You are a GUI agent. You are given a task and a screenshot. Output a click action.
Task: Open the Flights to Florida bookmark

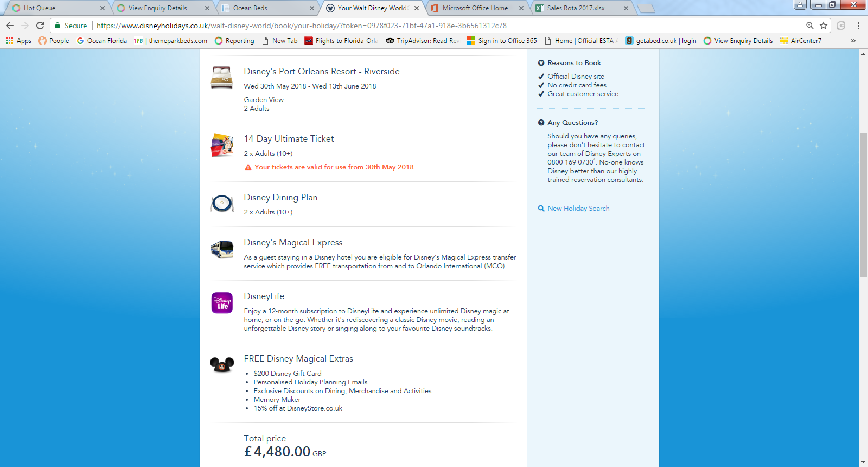341,41
